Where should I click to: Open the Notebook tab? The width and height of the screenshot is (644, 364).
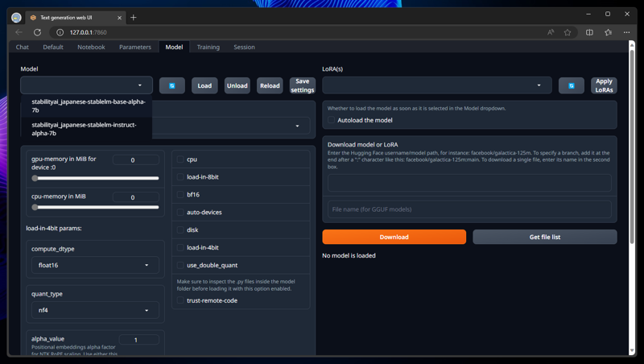91,47
